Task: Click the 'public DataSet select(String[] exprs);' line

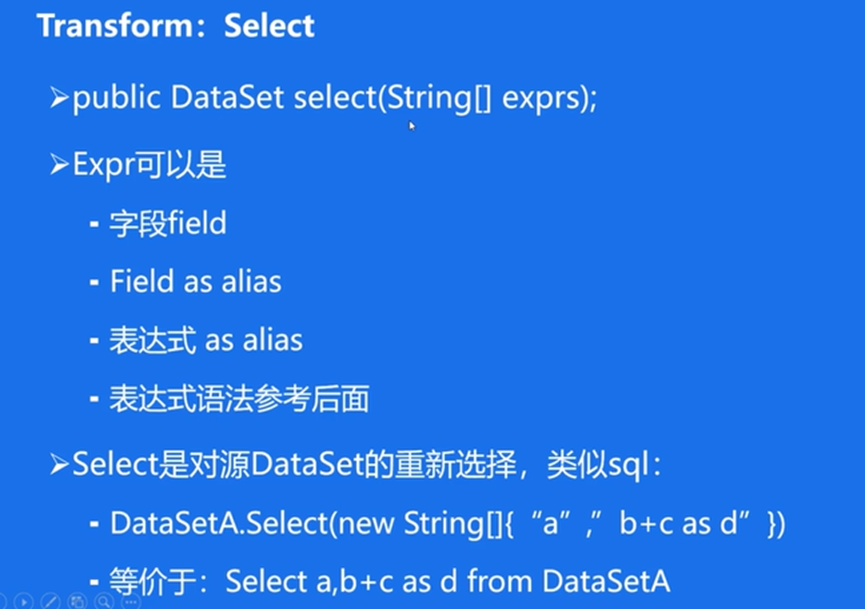Action: 334,100
